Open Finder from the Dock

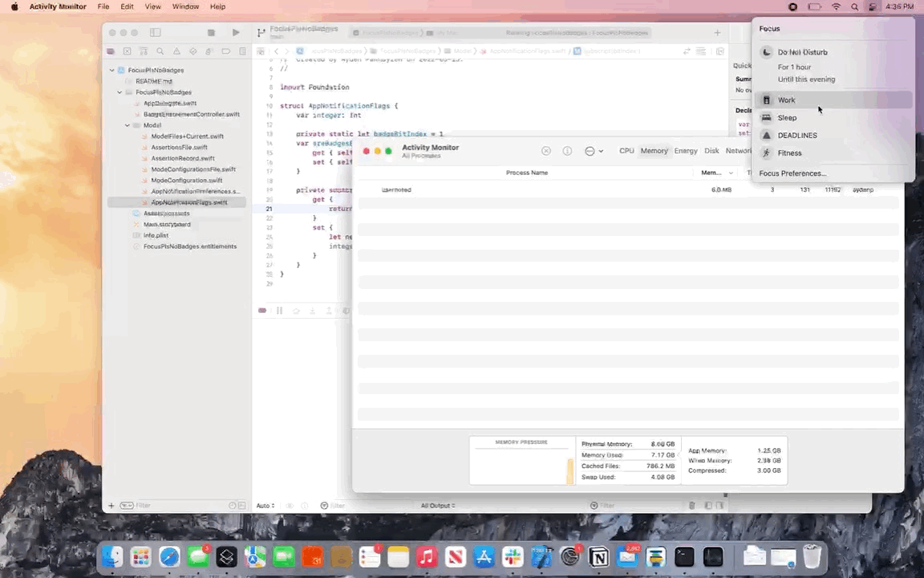tap(112, 557)
